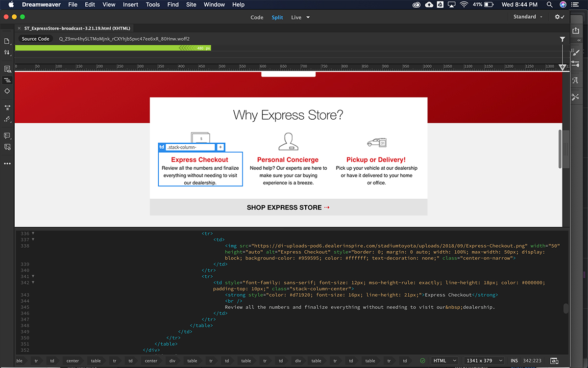Open the Window menu

point(214,4)
